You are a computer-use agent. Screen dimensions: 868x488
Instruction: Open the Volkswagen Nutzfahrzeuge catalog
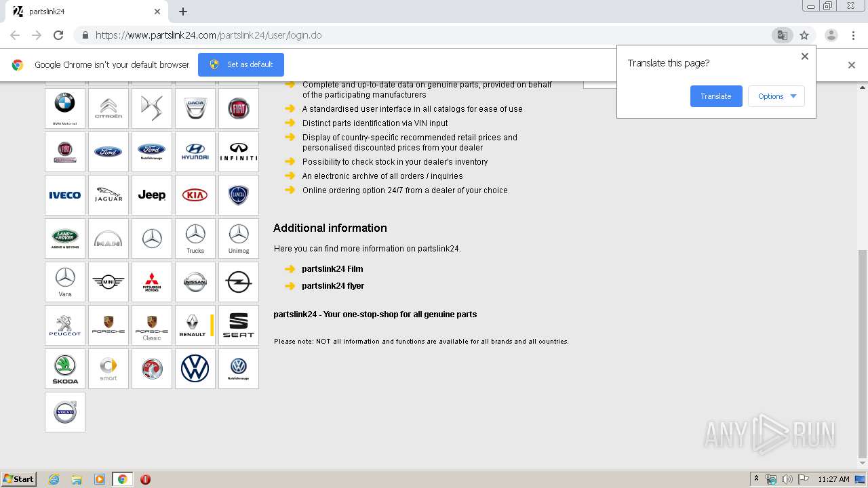tap(239, 369)
